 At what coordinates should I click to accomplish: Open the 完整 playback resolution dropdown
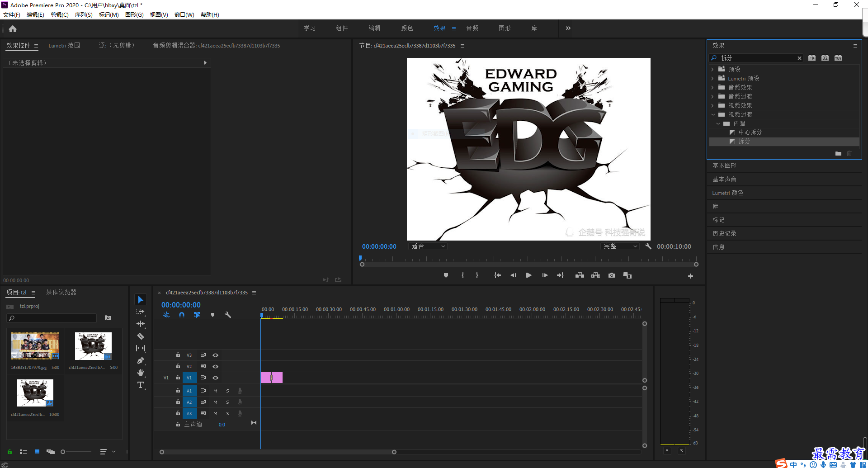[621, 246]
